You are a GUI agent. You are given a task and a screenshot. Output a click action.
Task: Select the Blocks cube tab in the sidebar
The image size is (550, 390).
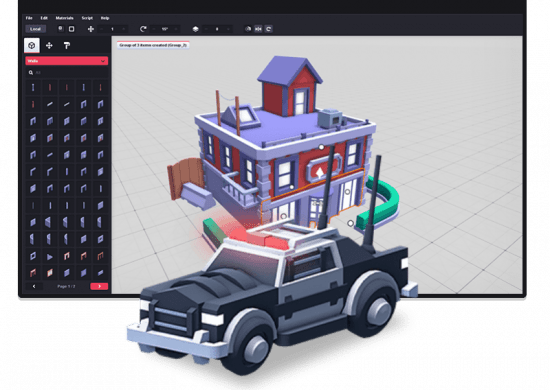tap(32, 45)
